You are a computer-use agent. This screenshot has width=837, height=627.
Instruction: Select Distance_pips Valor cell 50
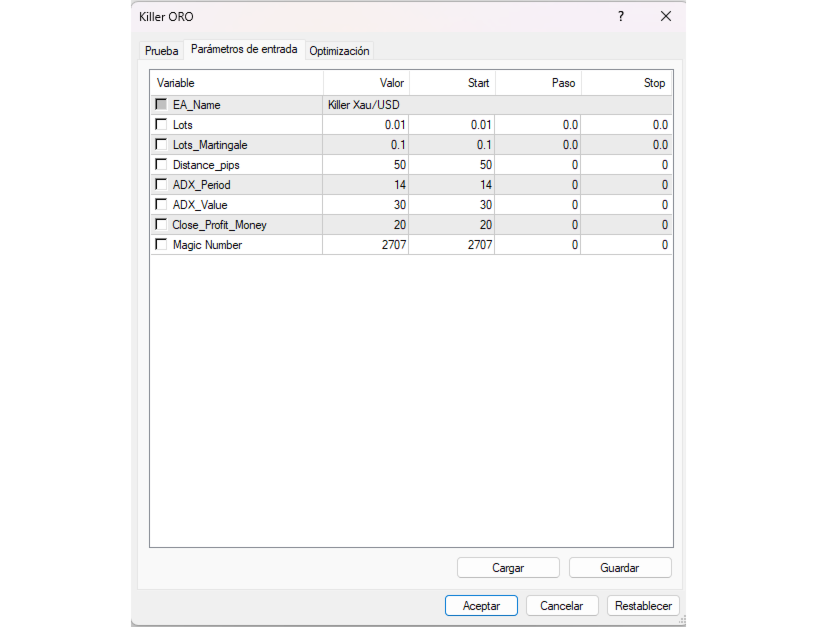click(x=366, y=165)
